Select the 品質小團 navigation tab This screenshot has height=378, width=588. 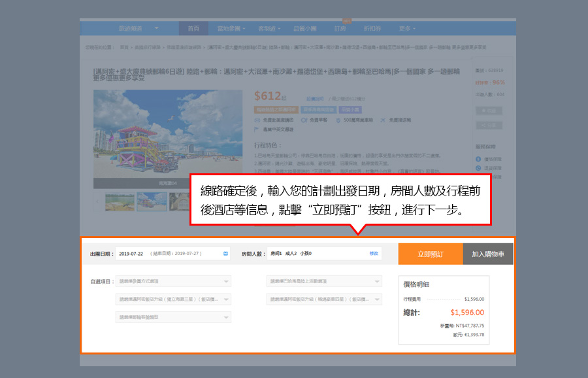[305, 29]
